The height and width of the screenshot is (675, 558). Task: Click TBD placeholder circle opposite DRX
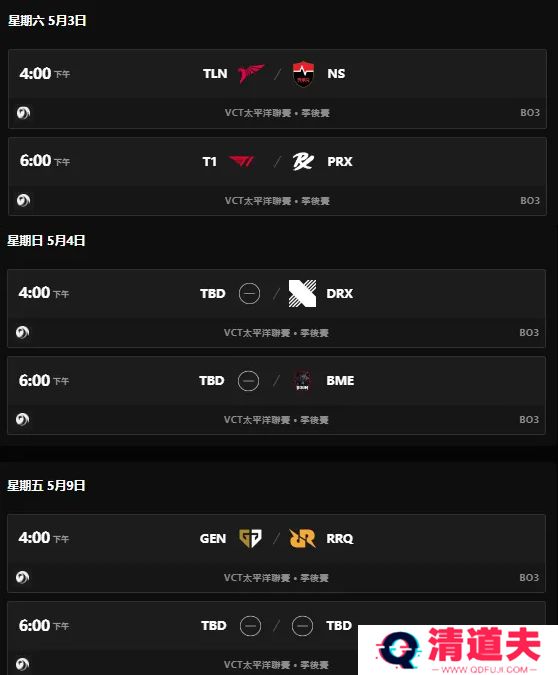pos(249,294)
